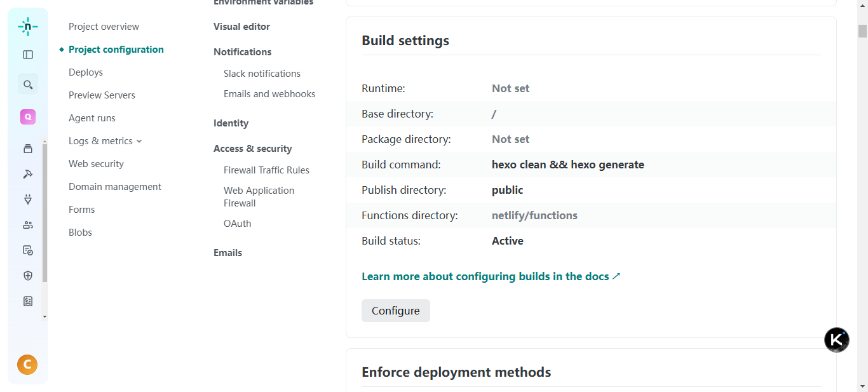Click the Netlify logo in the sidebar
This screenshot has height=392, width=868.
27,27
